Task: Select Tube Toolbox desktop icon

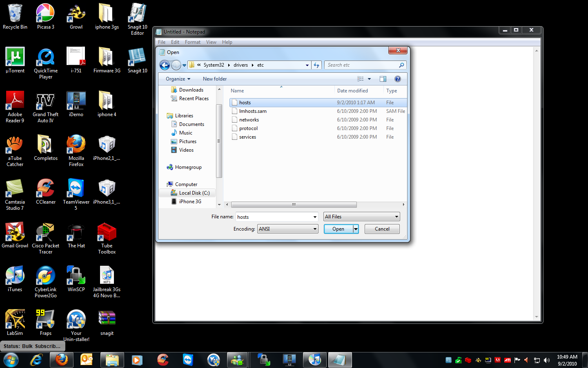Action: tap(107, 238)
